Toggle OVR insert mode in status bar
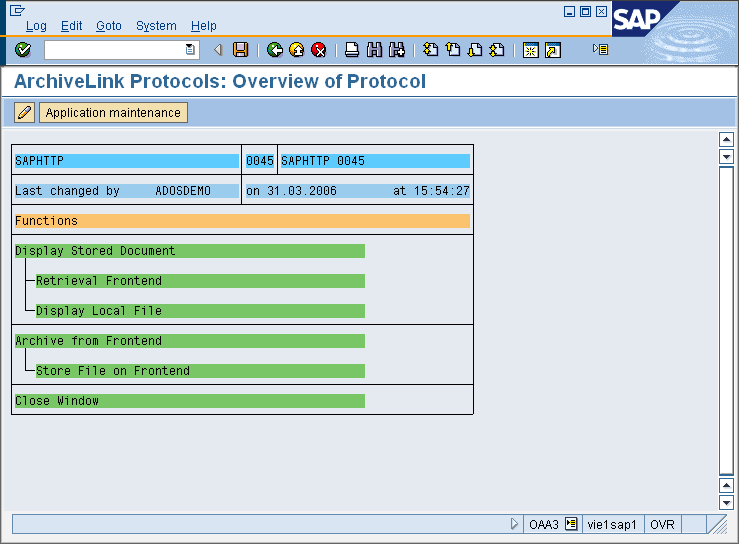The width and height of the screenshot is (739, 544). coord(662,524)
